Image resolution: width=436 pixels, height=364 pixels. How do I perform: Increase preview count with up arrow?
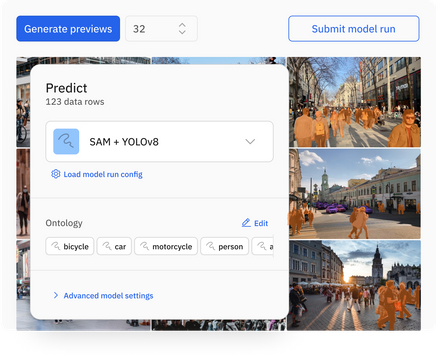tap(182, 25)
